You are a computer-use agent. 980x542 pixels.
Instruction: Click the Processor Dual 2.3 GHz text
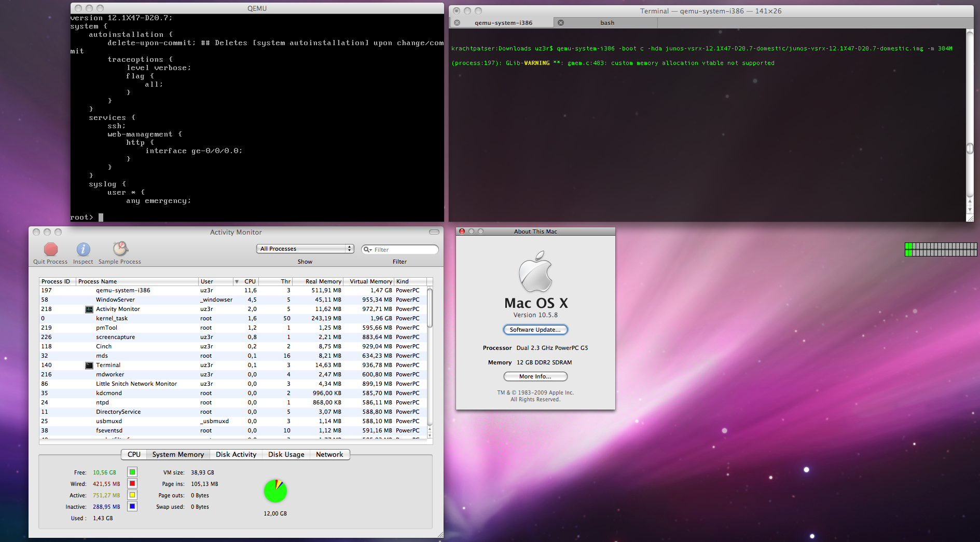point(535,348)
